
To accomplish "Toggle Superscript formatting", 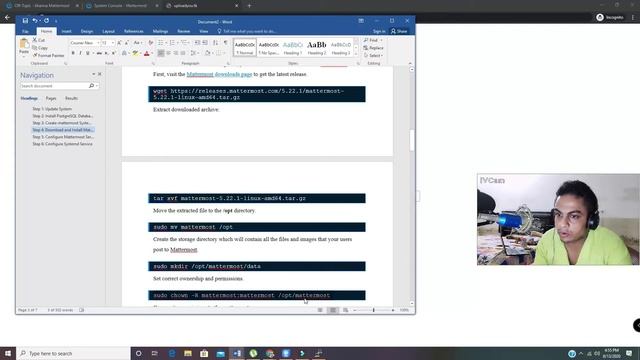I will (113, 53).
